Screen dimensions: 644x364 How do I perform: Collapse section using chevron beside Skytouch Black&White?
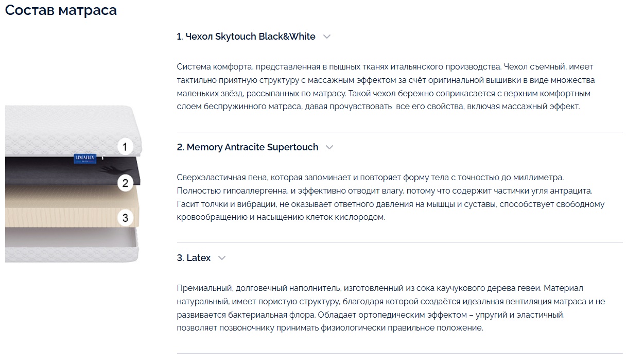[x=326, y=37]
